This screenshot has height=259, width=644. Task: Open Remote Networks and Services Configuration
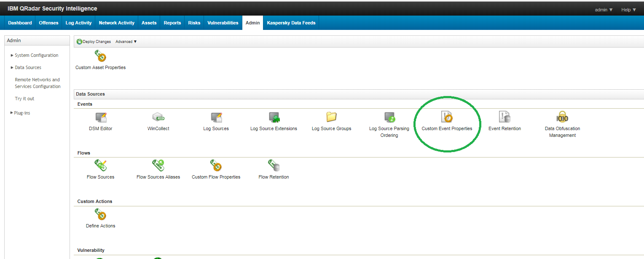(38, 83)
